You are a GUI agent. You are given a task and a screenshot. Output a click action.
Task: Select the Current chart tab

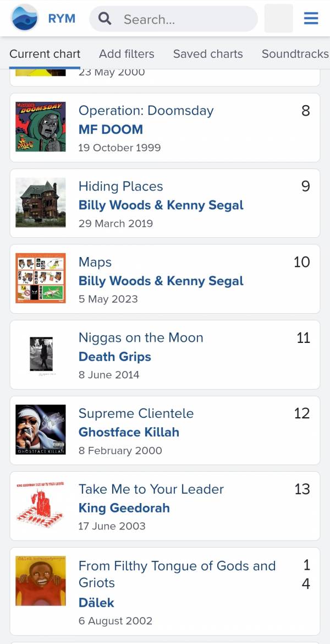click(45, 54)
